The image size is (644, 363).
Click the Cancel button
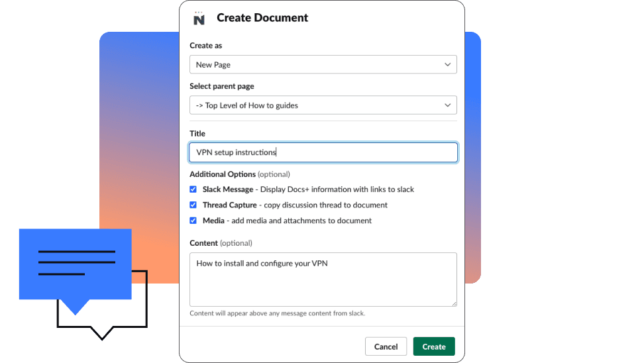coord(386,346)
